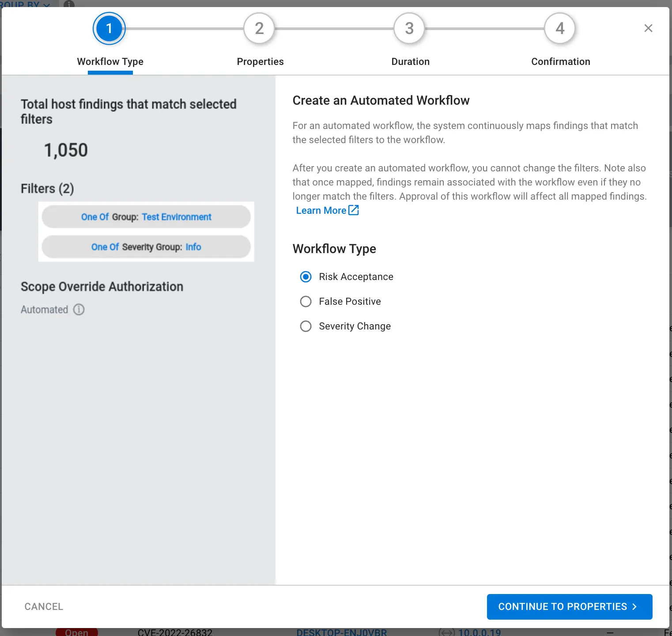Image resolution: width=672 pixels, height=636 pixels.
Task: Click the Create an Automated Workflow heading
Action: pyautogui.click(x=381, y=100)
